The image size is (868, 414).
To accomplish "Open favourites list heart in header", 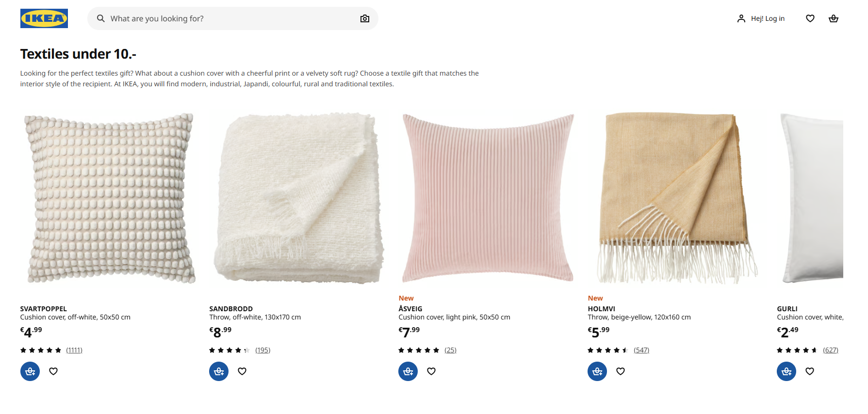I will [x=810, y=18].
